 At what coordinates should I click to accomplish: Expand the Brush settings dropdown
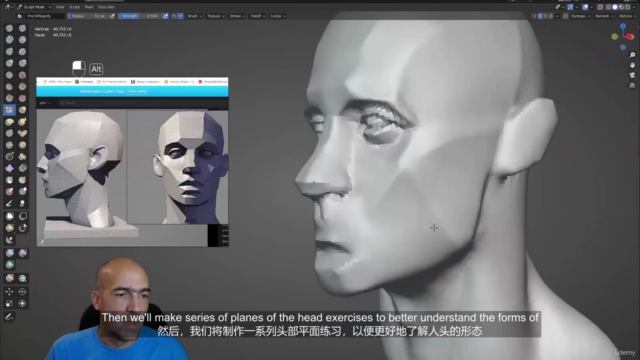[x=195, y=16]
